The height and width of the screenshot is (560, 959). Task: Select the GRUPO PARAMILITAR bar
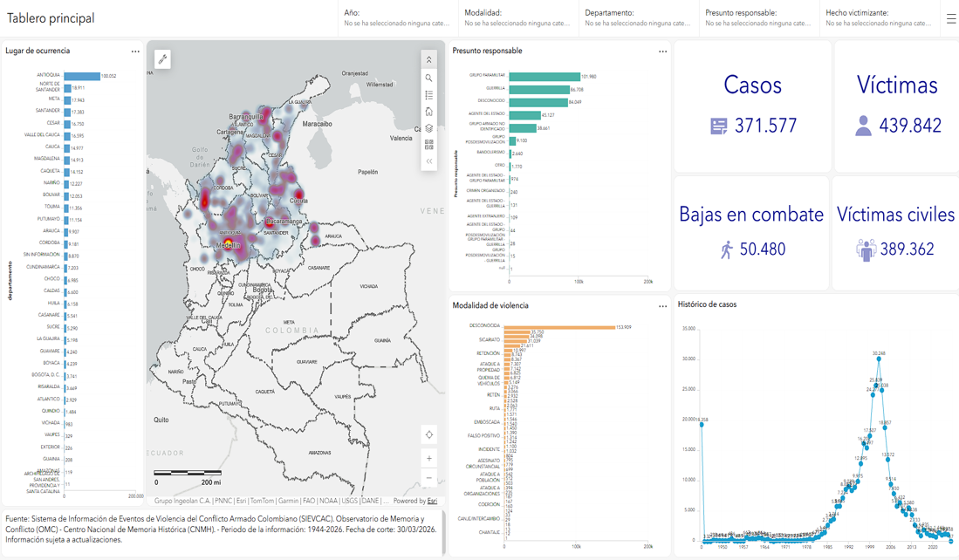(x=545, y=77)
